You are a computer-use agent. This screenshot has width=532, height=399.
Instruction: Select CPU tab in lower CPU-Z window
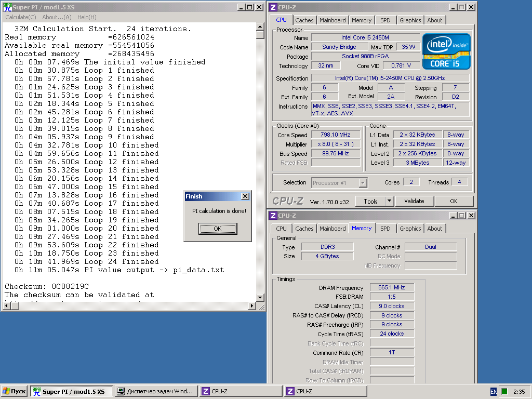click(281, 229)
